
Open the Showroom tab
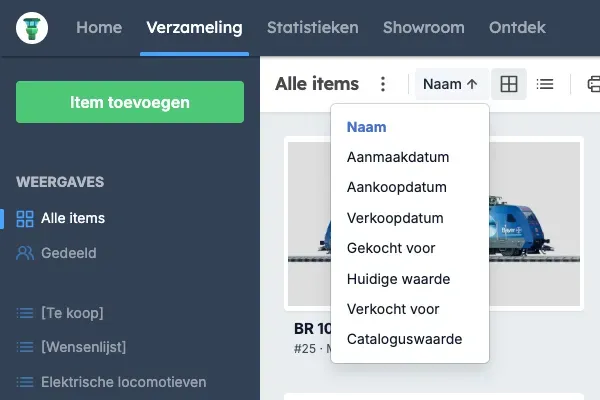pyautogui.click(x=424, y=28)
